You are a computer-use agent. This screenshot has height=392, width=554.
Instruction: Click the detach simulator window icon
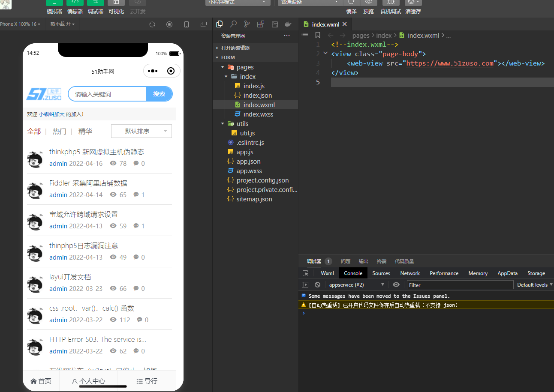[204, 24]
